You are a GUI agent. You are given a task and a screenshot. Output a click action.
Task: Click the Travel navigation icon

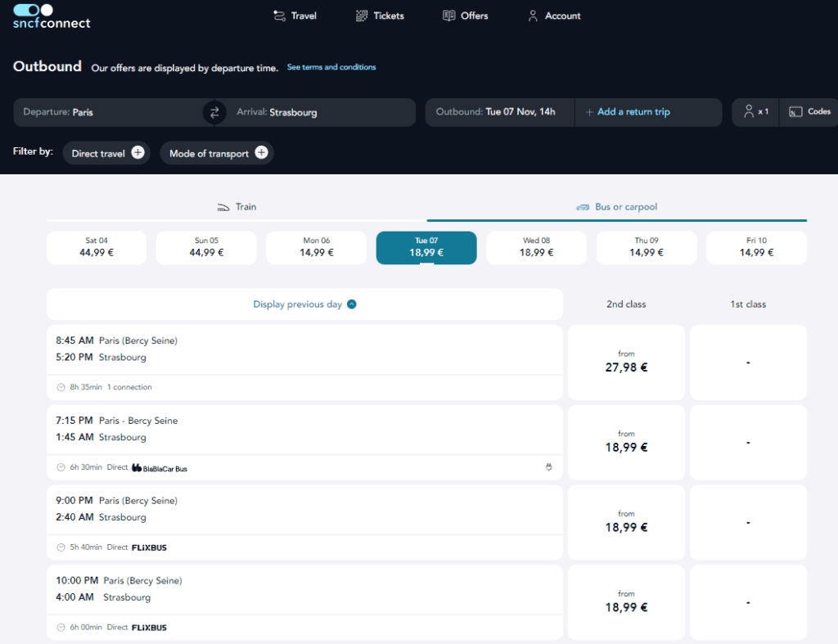(x=280, y=16)
